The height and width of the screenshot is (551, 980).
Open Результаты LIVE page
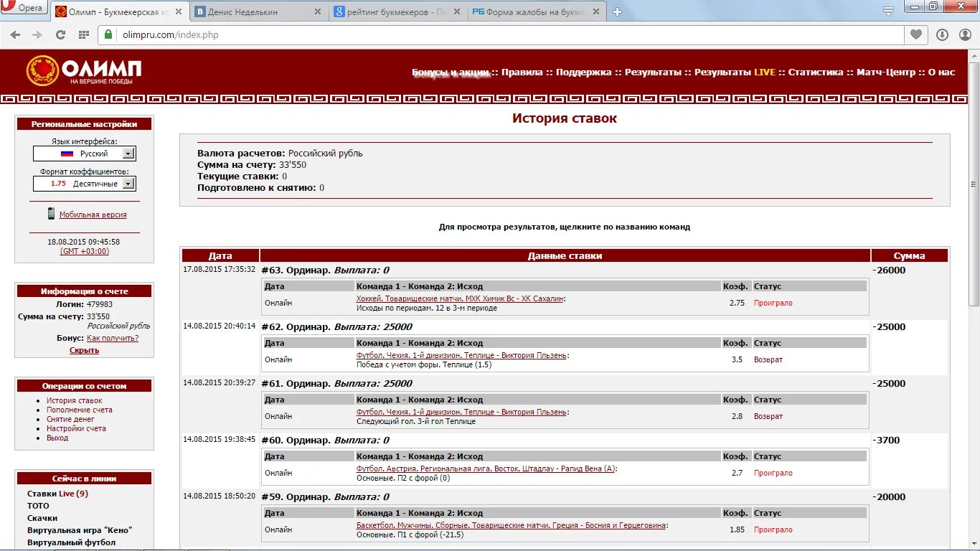click(735, 72)
